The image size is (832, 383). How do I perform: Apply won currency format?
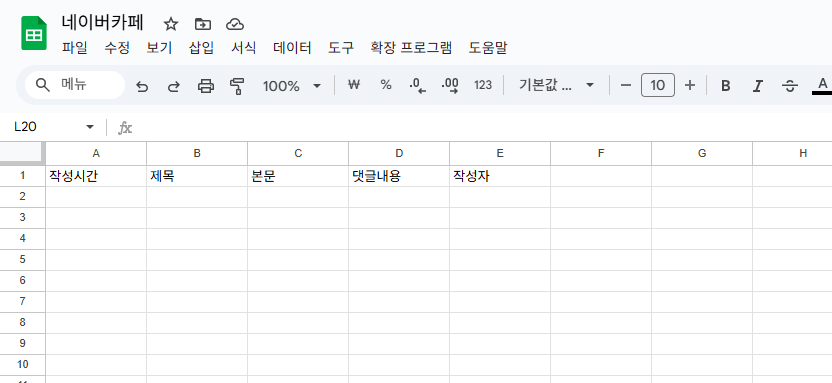tap(354, 85)
